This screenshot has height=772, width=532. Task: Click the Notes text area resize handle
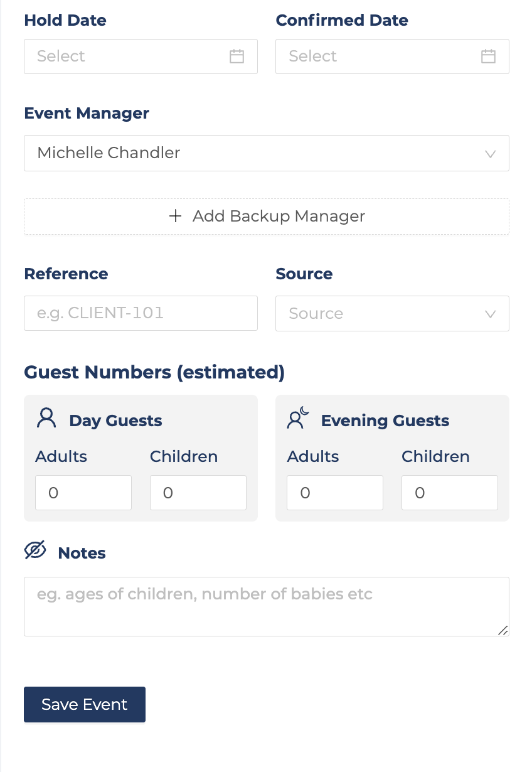(x=503, y=630)
